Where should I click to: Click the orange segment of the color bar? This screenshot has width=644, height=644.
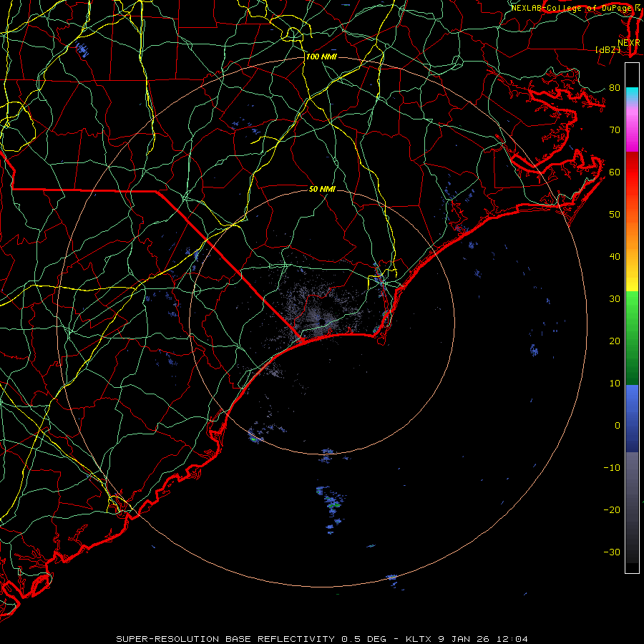coord(632,230)
